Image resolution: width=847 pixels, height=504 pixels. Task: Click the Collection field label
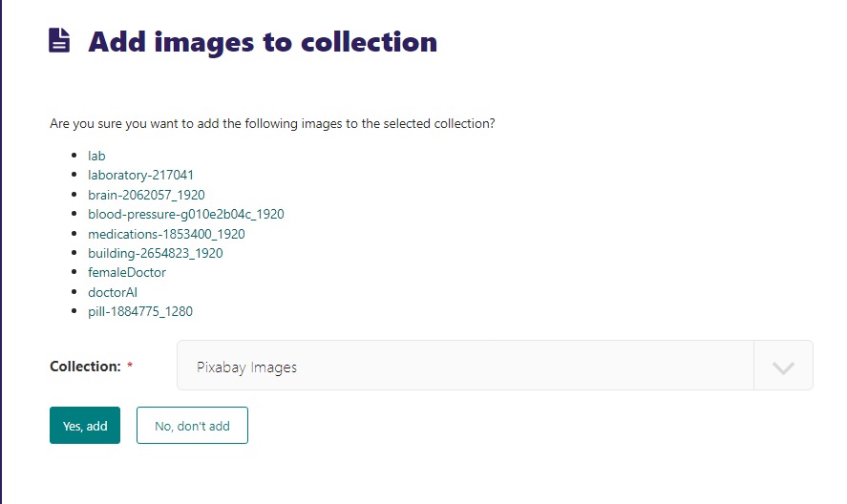[x=85, y=367]
